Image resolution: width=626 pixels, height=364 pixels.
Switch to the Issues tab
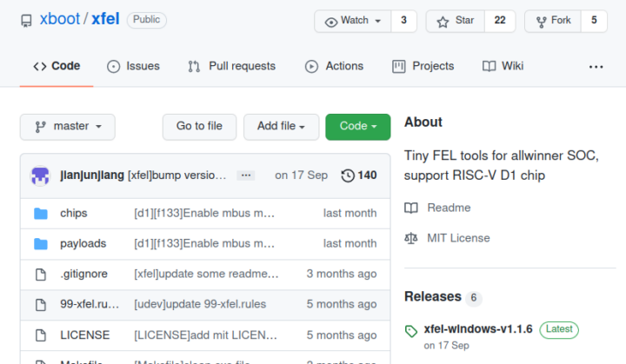pyautogui.click(x=133, y=66)
